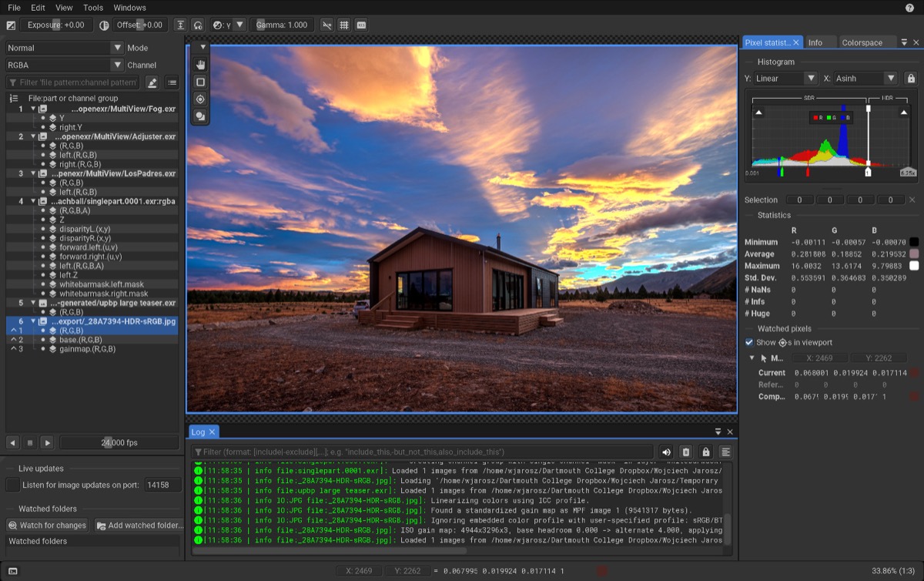This screenshot has width=924, height=581.
Task: Click the Log clear trash icon
Action: tap(685, 452)
